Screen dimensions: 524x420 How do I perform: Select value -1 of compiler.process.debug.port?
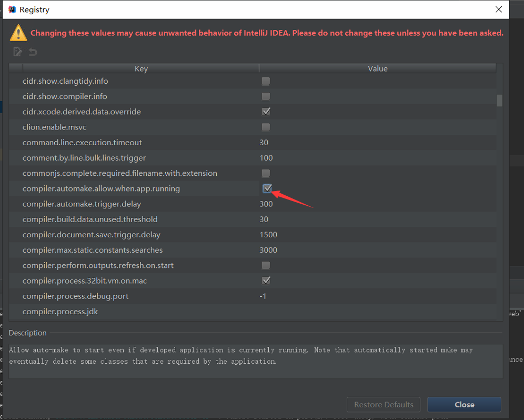coord(263,296)
